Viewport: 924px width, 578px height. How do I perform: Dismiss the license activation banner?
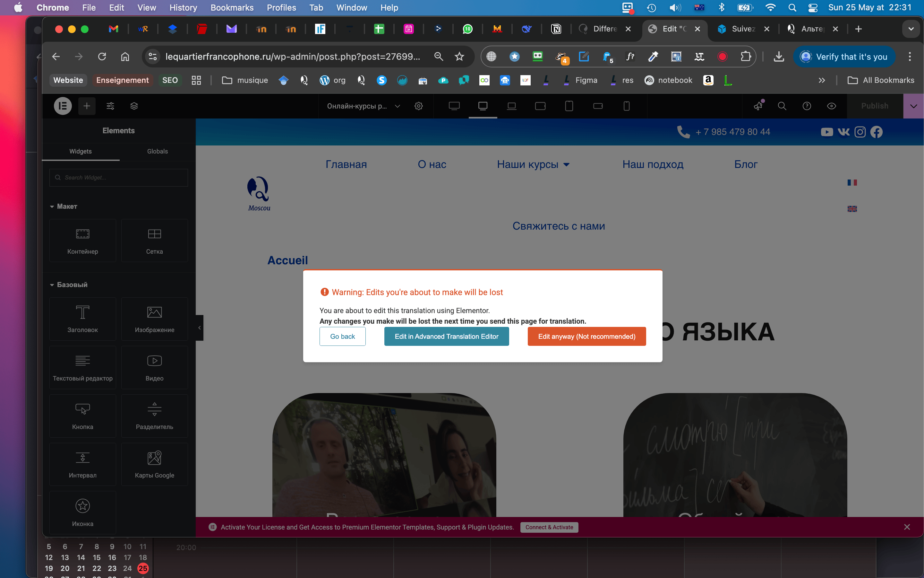pyautogui.click(x=907, y=527)
